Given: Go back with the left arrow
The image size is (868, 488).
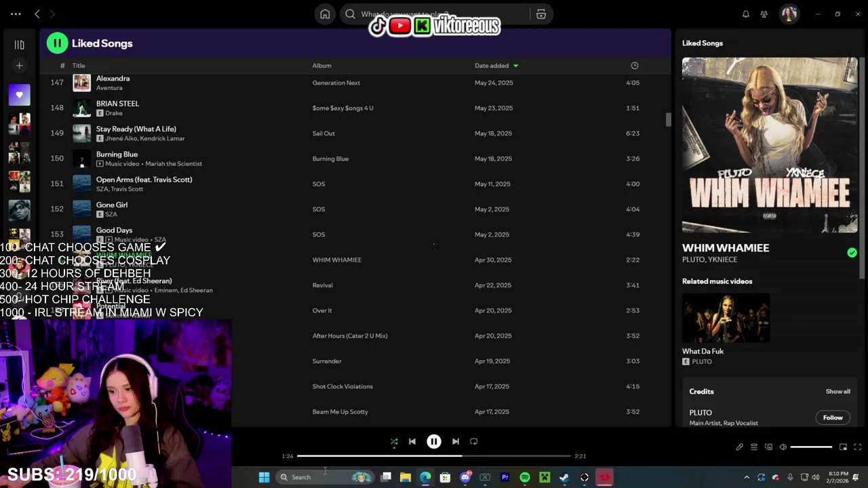Looking at the screenshot, I should coord(37,14).
